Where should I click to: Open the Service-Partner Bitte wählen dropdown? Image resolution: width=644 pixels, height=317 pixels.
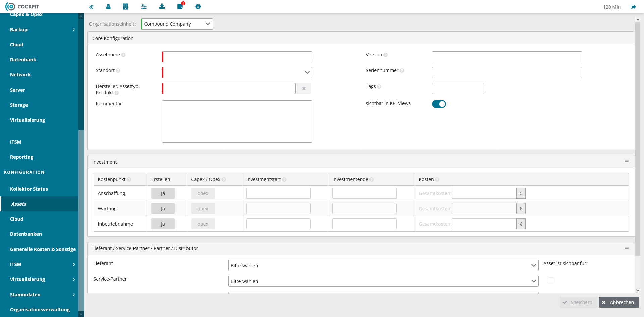pyautogui.click(x=383, y=281)
